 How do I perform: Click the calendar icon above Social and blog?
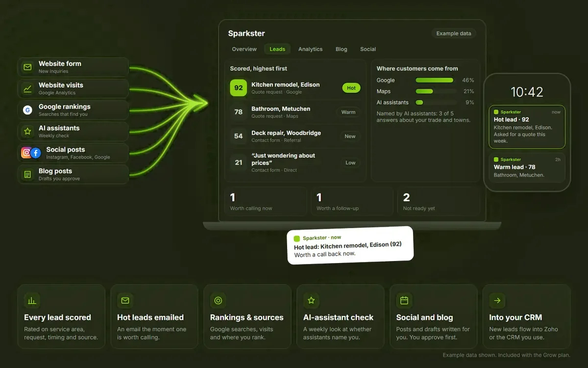click(404, 300)
